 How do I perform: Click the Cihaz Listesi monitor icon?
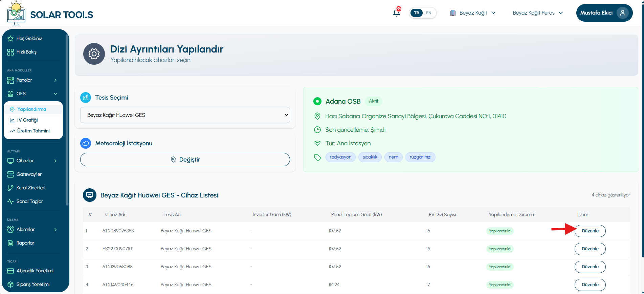click(x=90, y=195)
